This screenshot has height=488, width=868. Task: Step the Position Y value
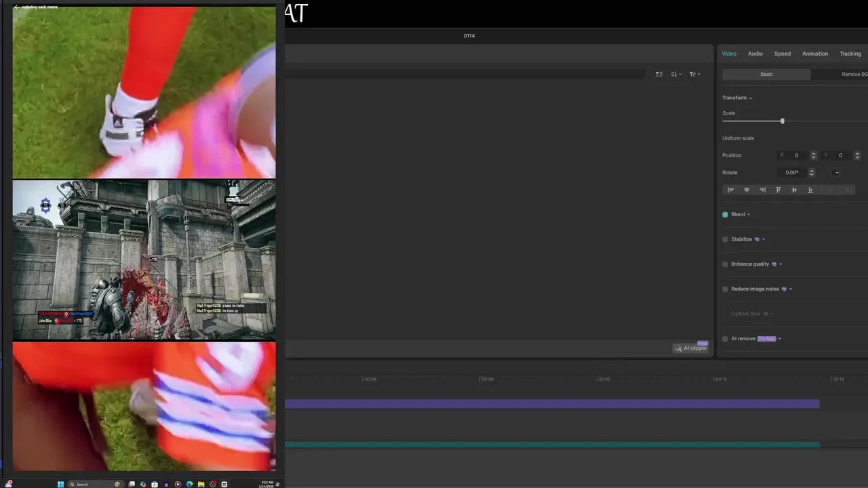tap(857, 155)
